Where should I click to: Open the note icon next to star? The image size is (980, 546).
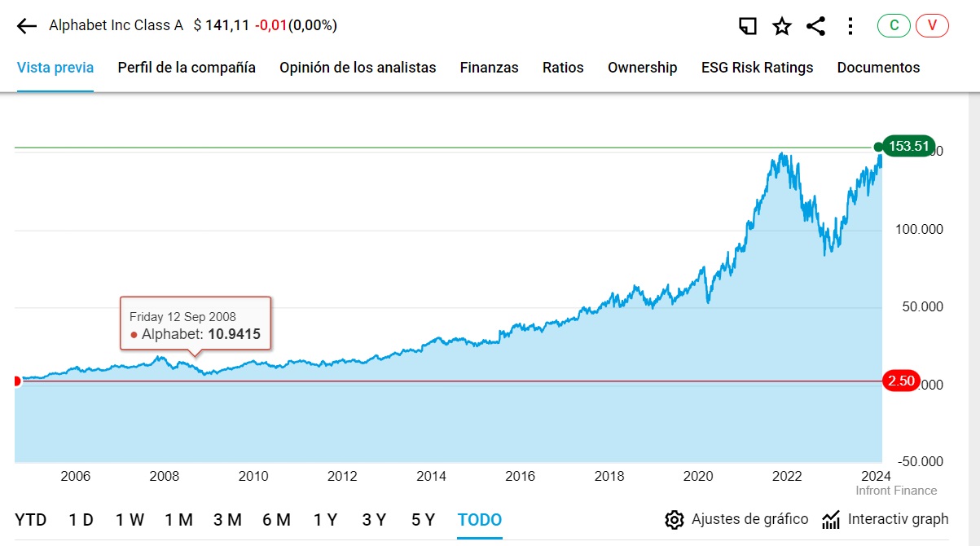(x=748, y=26)
